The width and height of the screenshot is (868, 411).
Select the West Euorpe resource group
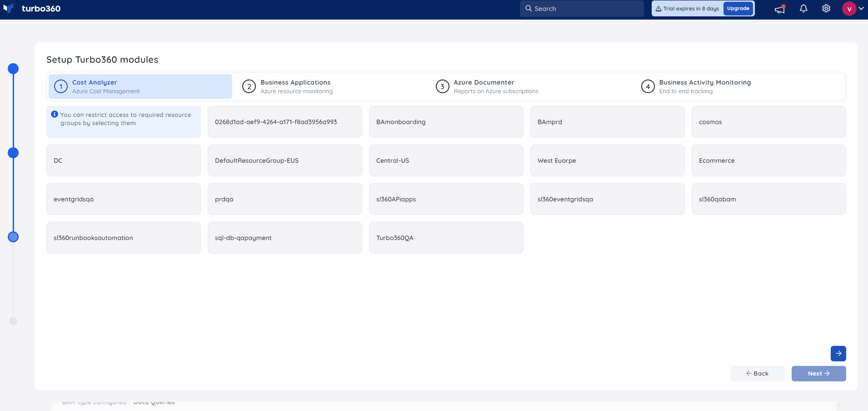click(608, 160)
